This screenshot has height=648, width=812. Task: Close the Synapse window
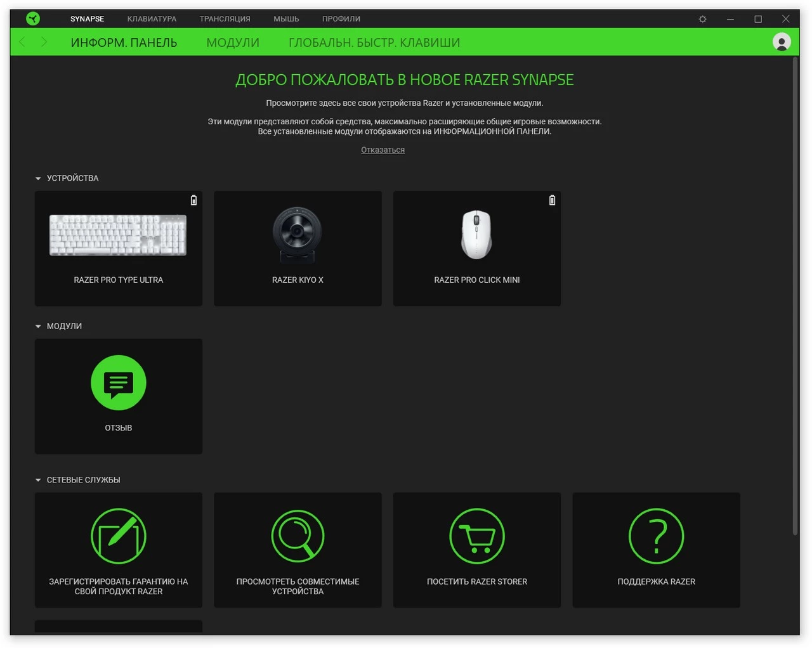coord(785,19)
